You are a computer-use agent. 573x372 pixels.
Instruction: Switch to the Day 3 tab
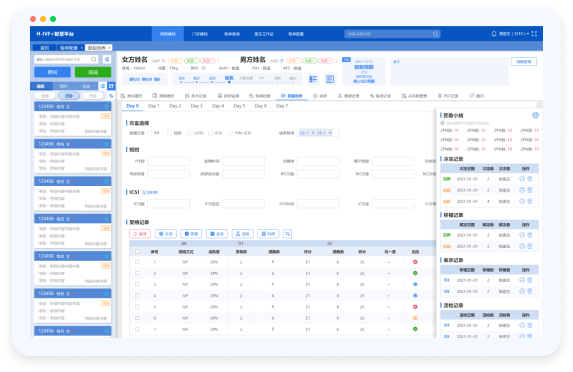pyautogui.click(x=196, y=106)
